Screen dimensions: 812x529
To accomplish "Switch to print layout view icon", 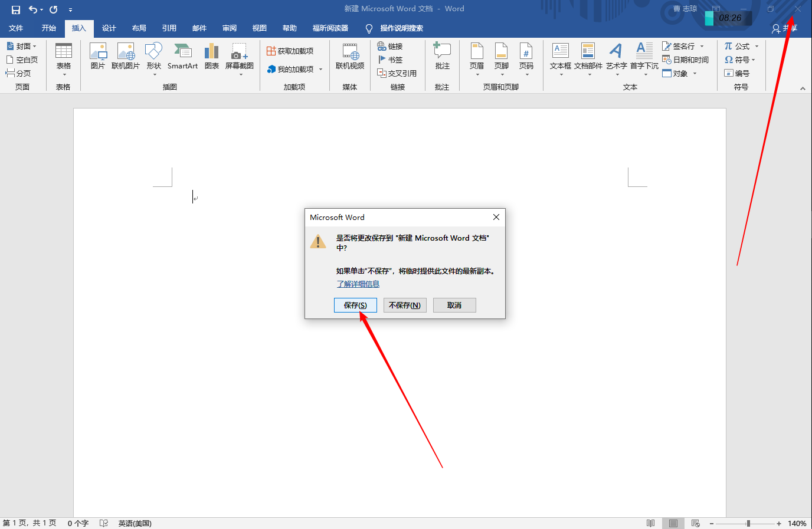I will pos(673,523).
